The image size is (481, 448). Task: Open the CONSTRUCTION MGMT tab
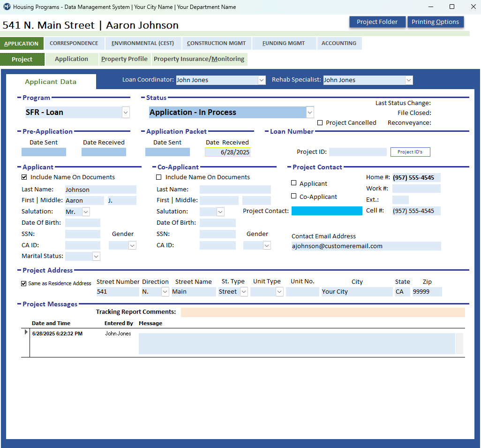[216, 43]
